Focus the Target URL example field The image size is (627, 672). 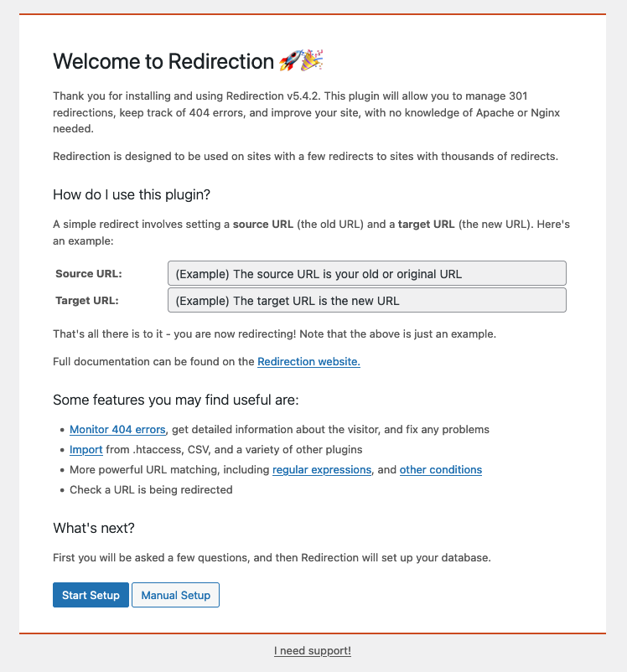[367, 301]
